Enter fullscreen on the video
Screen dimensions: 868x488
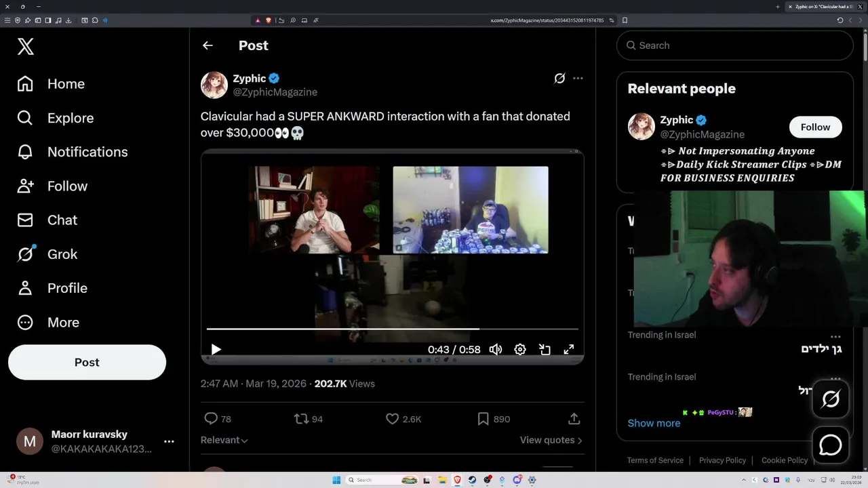(569, 350)
